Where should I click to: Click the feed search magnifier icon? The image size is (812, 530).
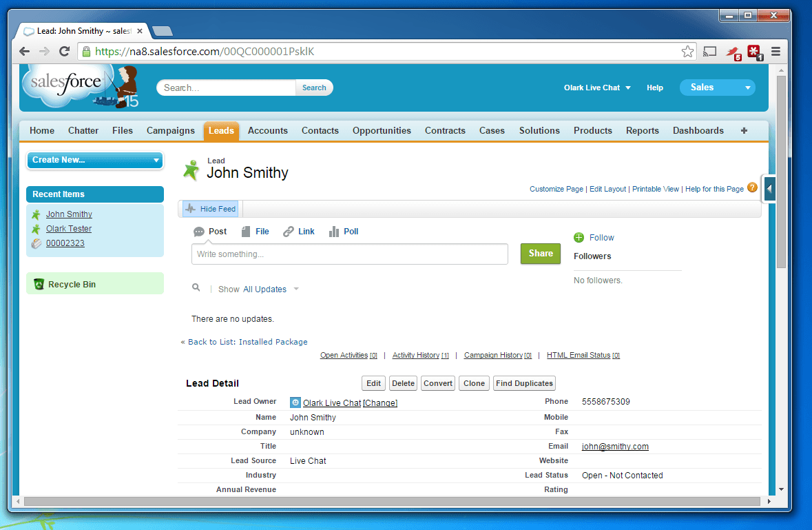[196, 288]
